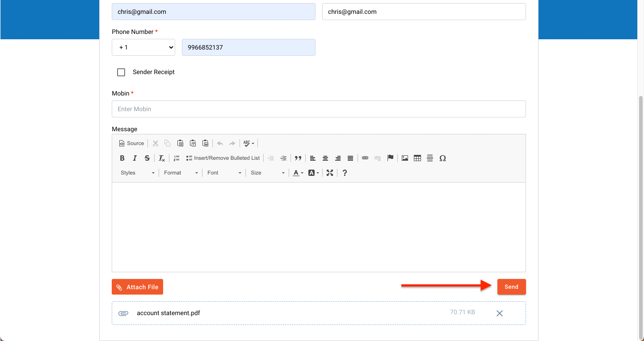
Task: Toggle bold formatting in message editor
Action: [x=122, y=158]
